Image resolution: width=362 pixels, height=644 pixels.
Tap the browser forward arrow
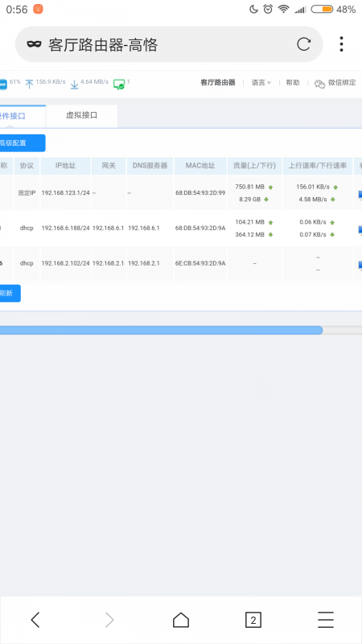click(109, 619)
